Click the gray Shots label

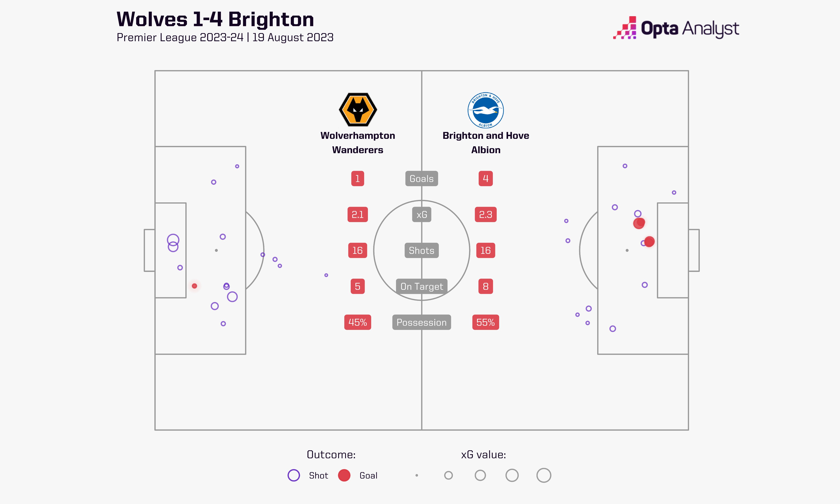421,250
